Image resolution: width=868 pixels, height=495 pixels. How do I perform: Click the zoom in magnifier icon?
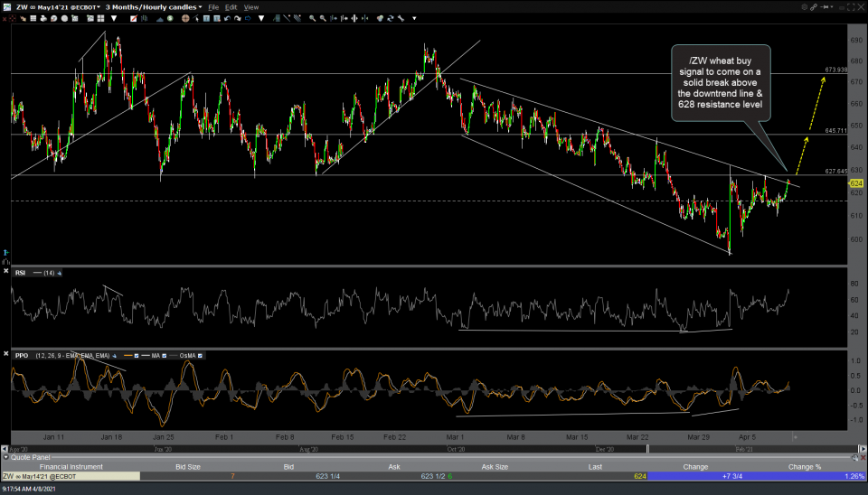click(x=312, y=17)
